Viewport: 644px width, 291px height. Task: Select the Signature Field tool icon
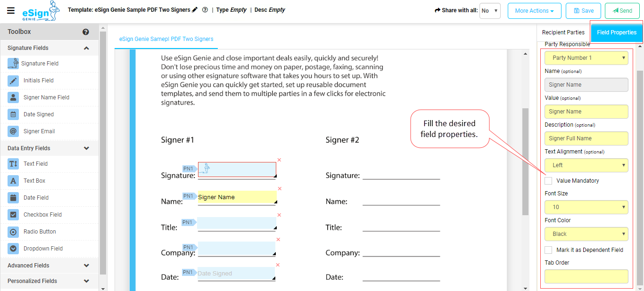pos(14,64)
